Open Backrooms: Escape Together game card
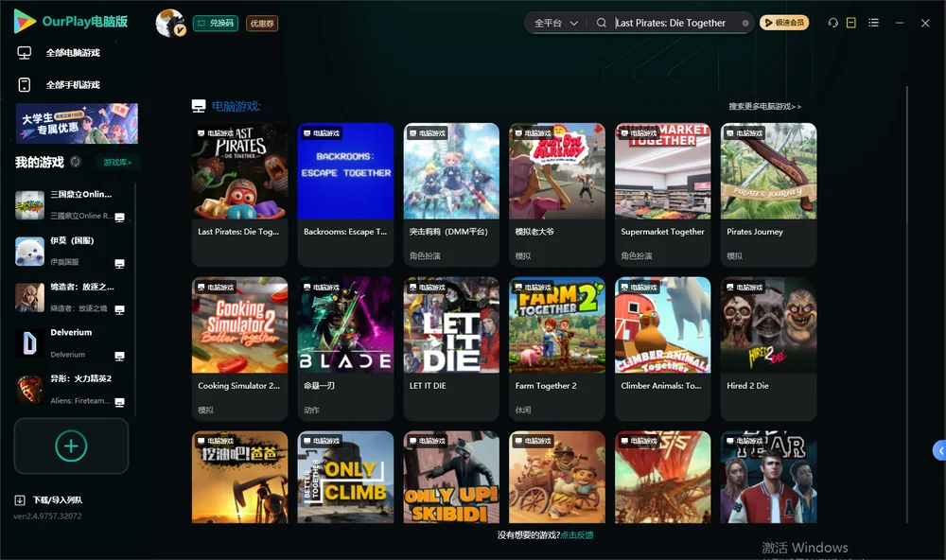This screenshot has width=946, height=560. 345,194
